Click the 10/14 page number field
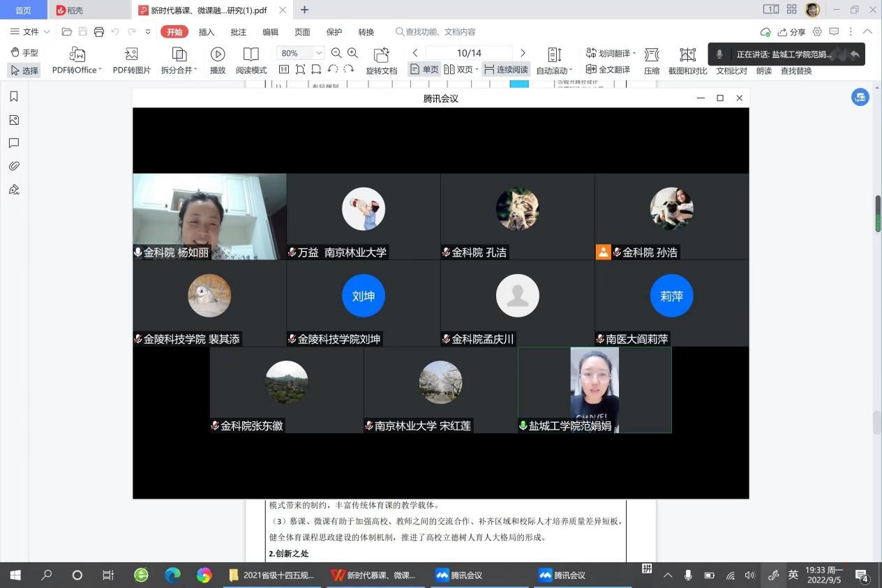The height and width of the screenshot is (588, 882). (469, 53)
